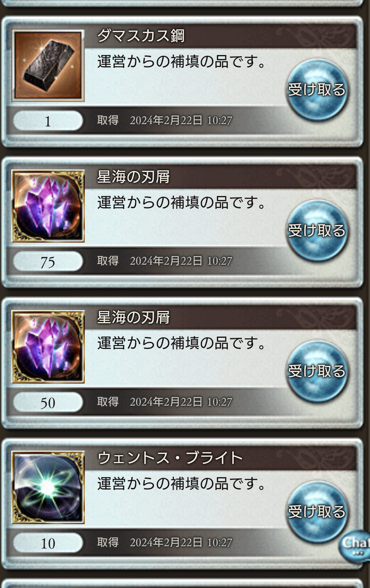Claim ウェントス・ブライト with its 受け取る button

pyautogui.click(x=317, y=512)
